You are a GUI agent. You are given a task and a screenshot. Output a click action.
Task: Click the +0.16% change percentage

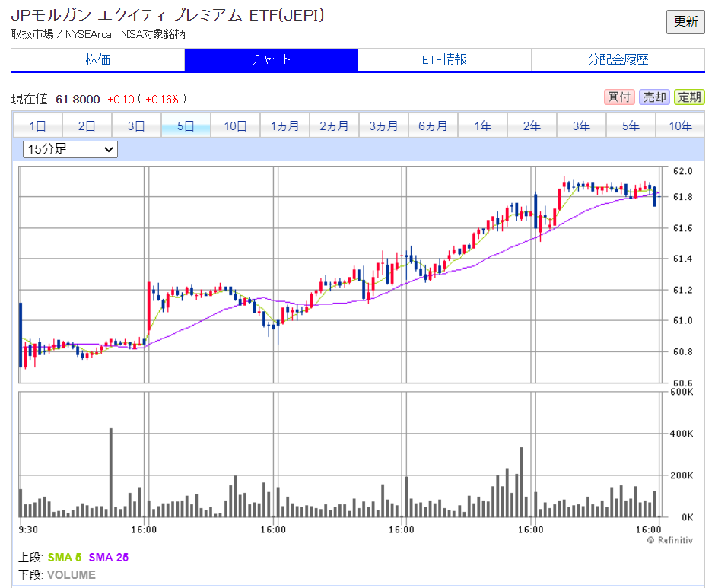162,99
